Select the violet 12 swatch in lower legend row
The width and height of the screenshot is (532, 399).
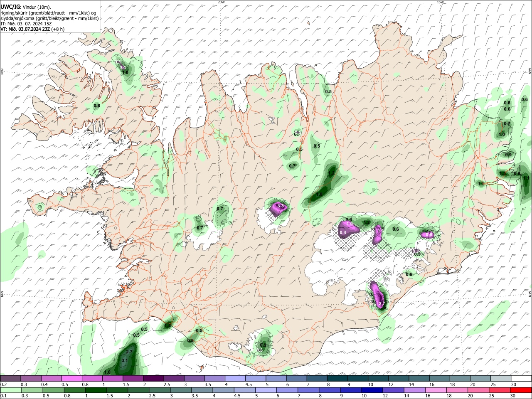point(393,390)
